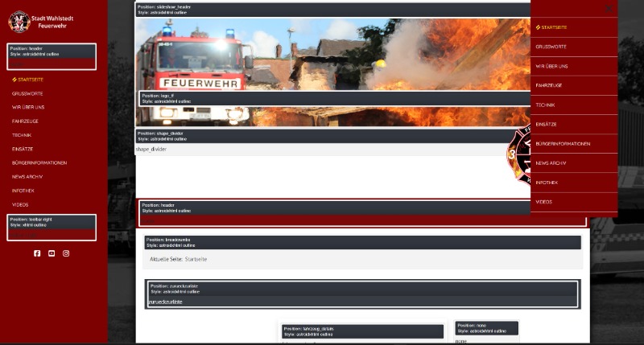Image resolution: width=644 pixels, height=345 pixels.
Task: Click the Stadt Wahlstedt Feuerwehr logo
Action: point(41,22)
